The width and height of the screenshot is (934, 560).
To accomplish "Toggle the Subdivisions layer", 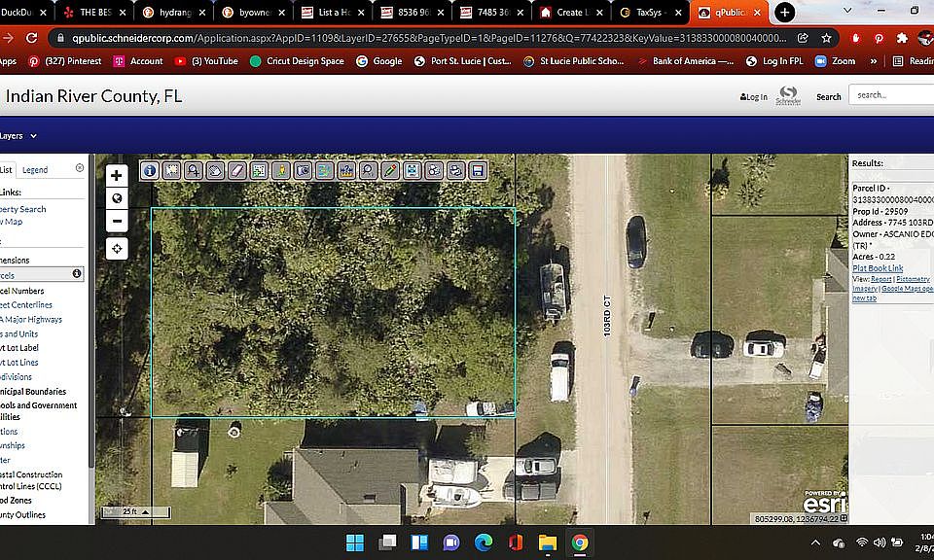I will coord(17,376).
